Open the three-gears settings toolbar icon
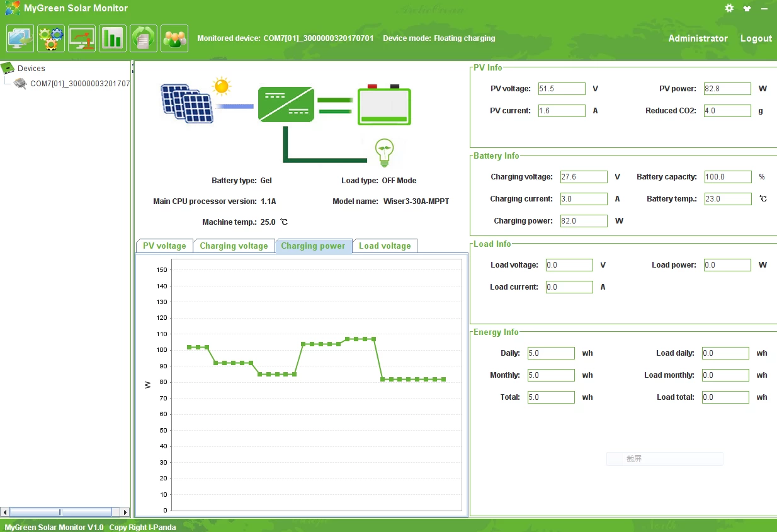This screenshot has height=532, width=777. 51,38
